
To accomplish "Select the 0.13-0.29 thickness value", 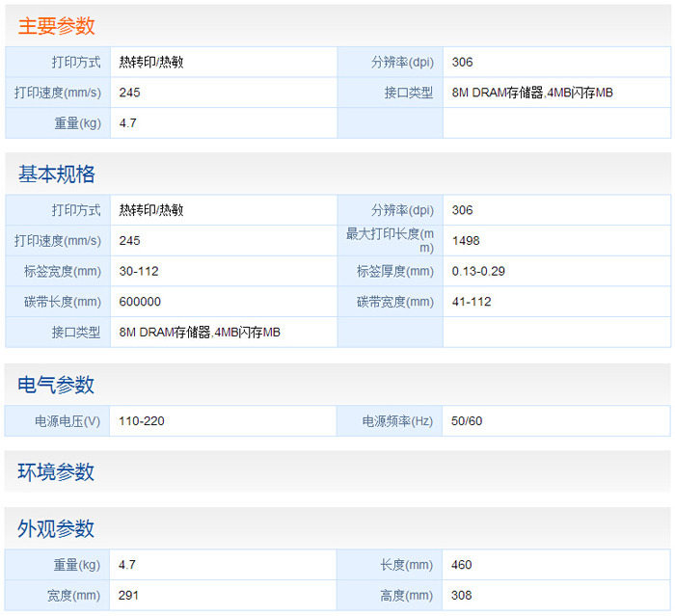I will point(478,271).
